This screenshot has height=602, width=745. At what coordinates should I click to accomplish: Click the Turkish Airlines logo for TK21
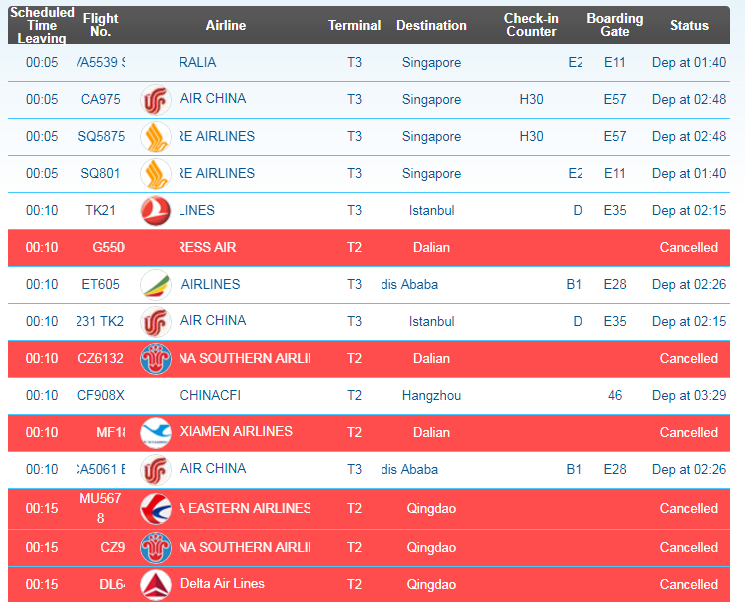click(156, 211)
